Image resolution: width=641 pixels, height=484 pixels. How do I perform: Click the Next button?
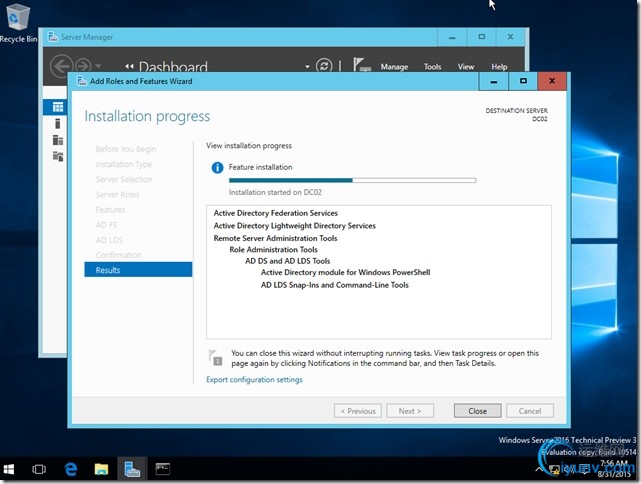(410, 411)
